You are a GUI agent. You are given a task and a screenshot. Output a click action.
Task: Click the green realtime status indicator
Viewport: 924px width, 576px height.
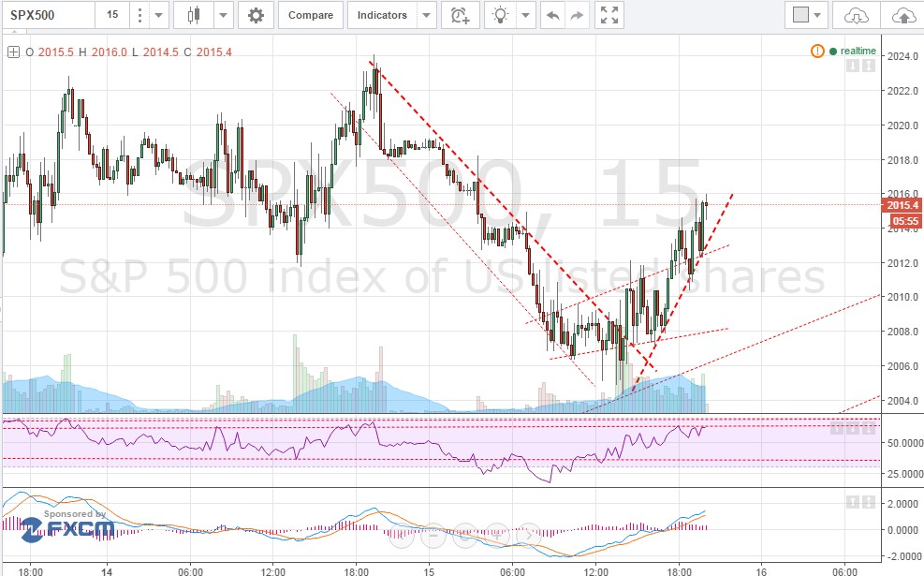[852, 51]
